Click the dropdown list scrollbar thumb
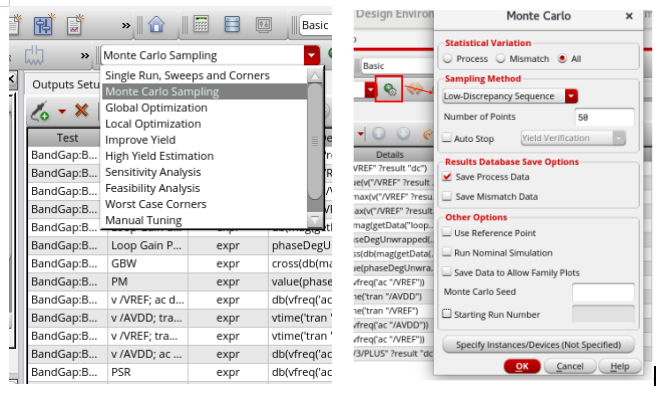The image size is (669, 400). pyautogui.click(x=315, y=141)
